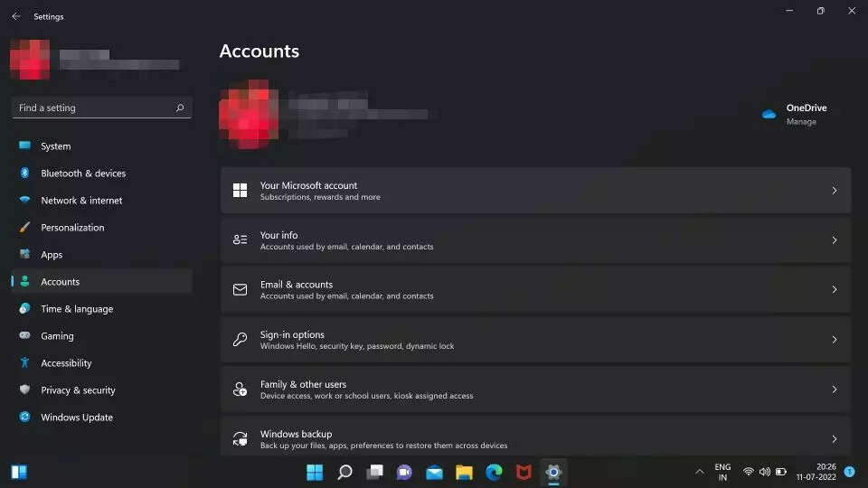Open McAfee from the taskbar

[524, 472]
